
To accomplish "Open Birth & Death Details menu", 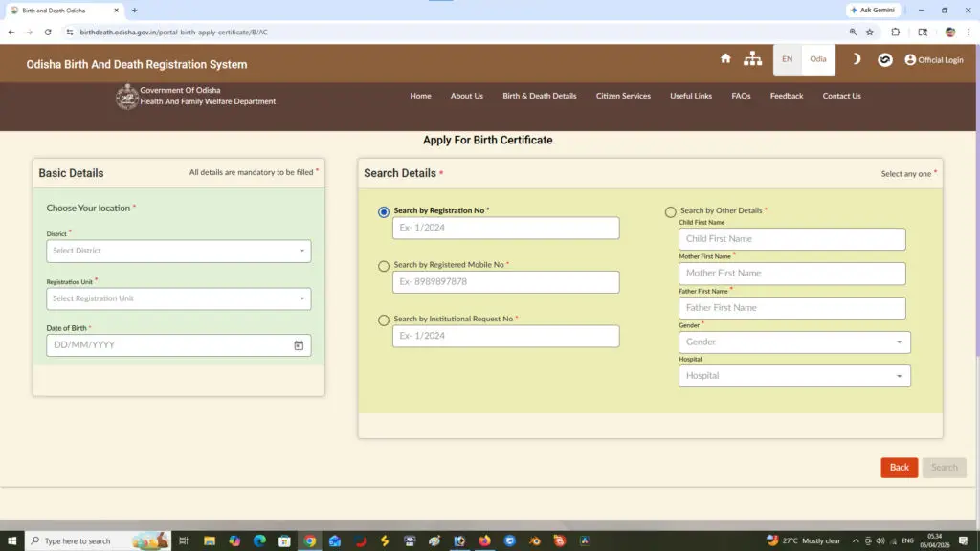I will (x=540, y=96).
